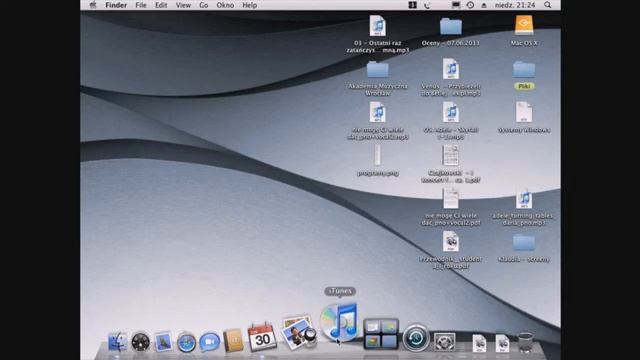Open Time Machine in the Dock
This screenshot has height=360, width=640.
tap(416, 338)
